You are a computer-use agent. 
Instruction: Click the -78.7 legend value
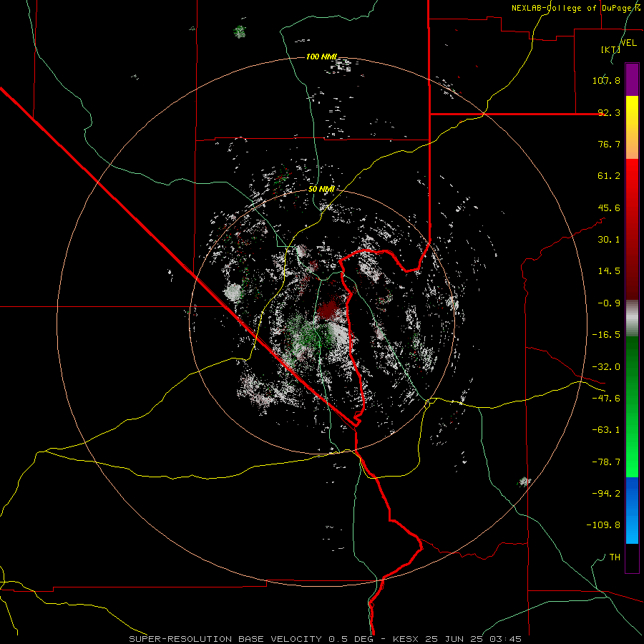(606, 462)
